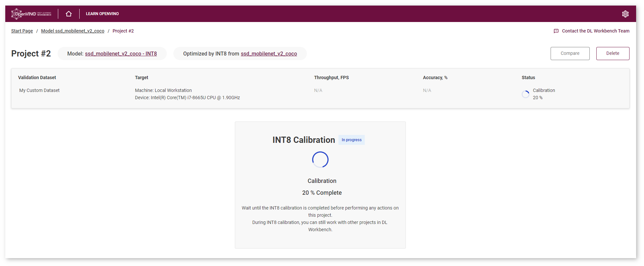Click the 20 % Complete text

coord(322,193)
